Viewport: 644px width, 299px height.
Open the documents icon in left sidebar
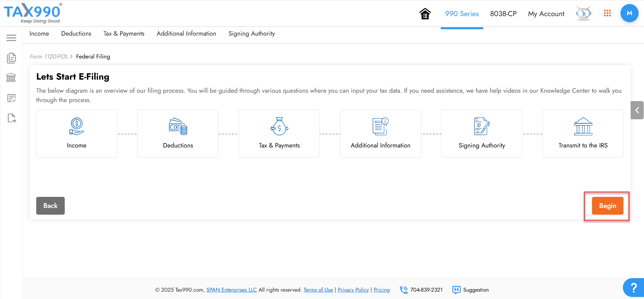pos(11,58)
